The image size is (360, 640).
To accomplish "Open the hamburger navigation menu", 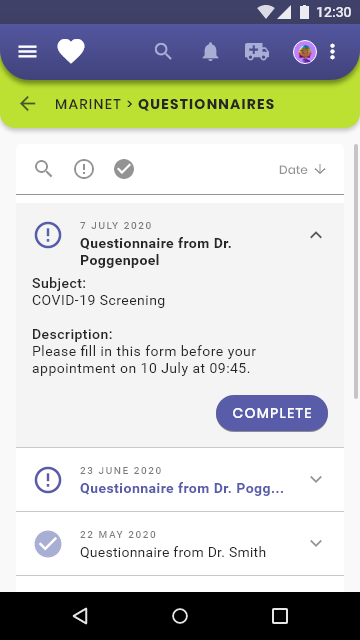I will click(27, 52).
